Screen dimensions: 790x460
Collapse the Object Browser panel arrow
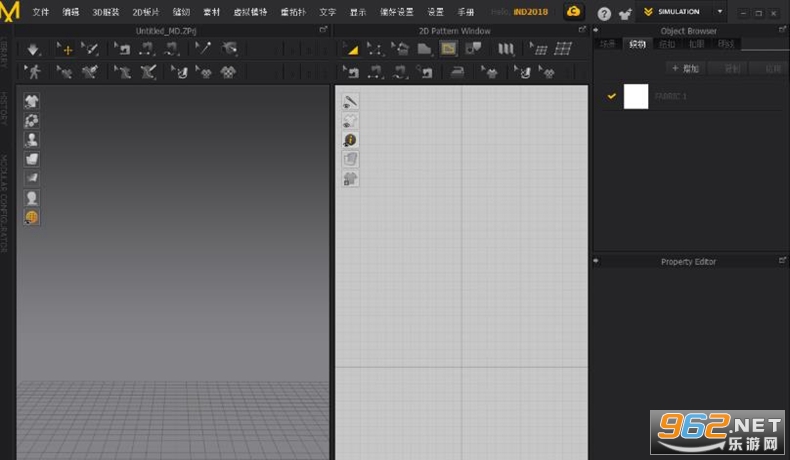pos(596,30)
